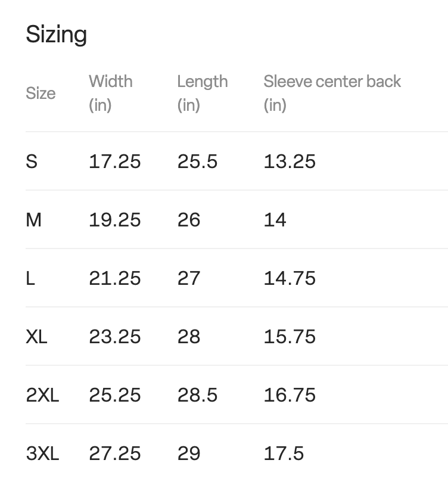
Task: Click the Sleeve center back column header
Action: 332,82
